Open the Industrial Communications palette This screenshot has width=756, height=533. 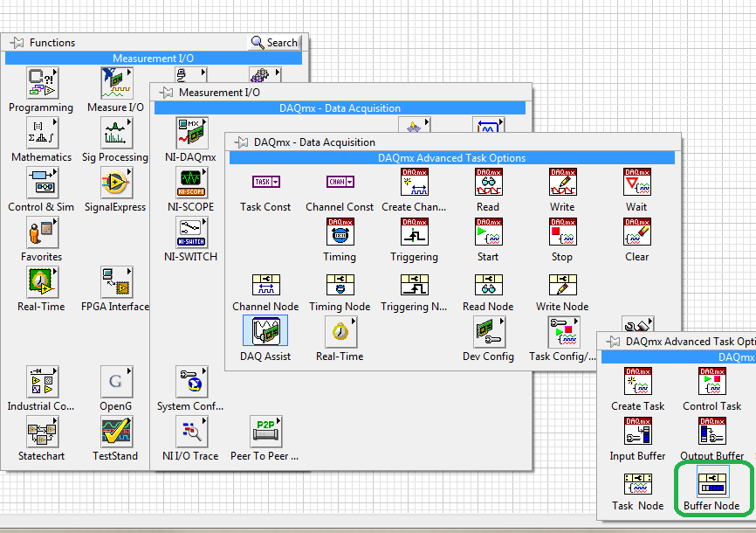click(x=42, y=382)
